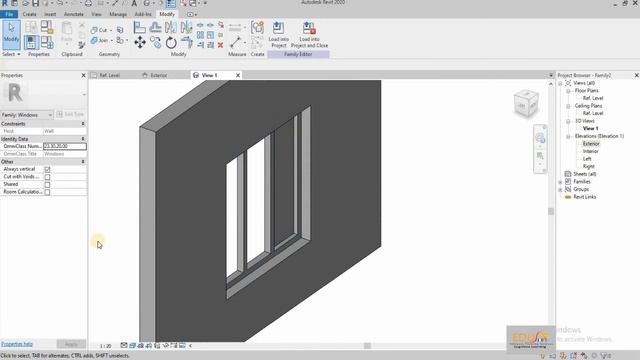Activate the Rotate tool
Image resolution: width=640 pixels, height=360 pixels.
coord(171,42)
